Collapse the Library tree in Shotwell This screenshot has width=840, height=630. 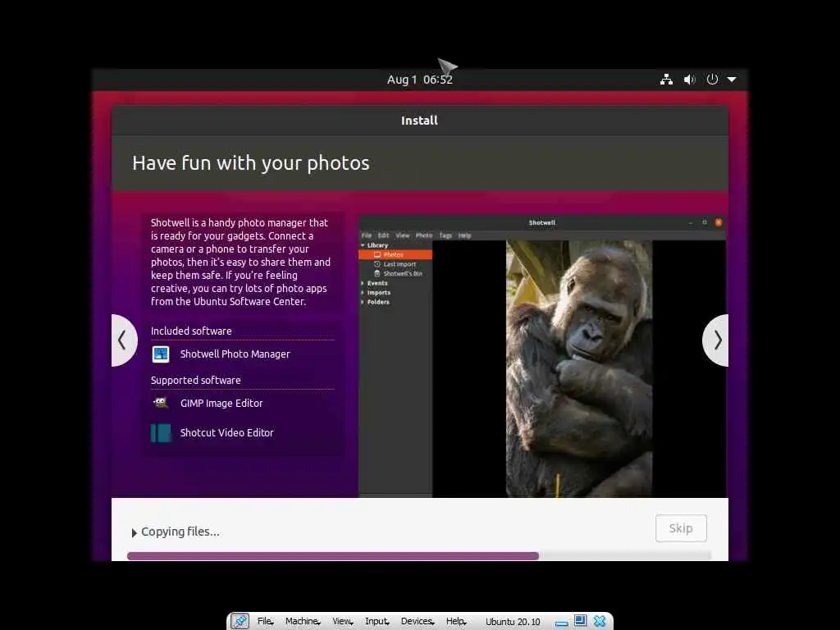[x=363, y=245]
